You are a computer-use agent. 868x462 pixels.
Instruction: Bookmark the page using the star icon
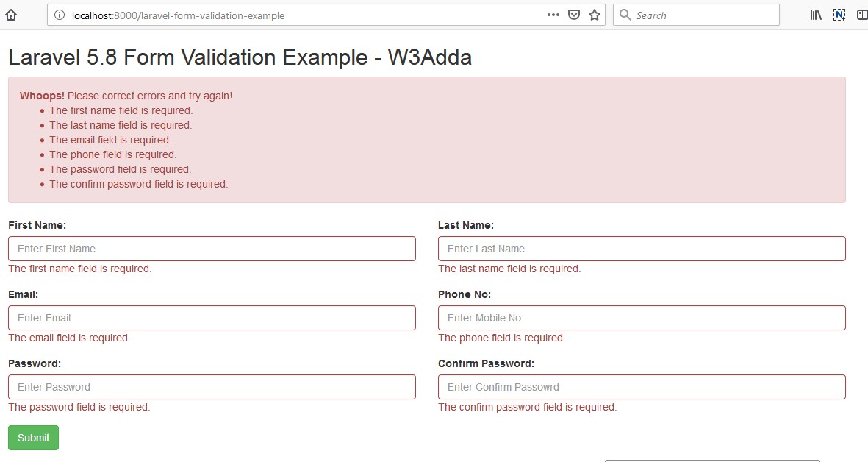594,15
